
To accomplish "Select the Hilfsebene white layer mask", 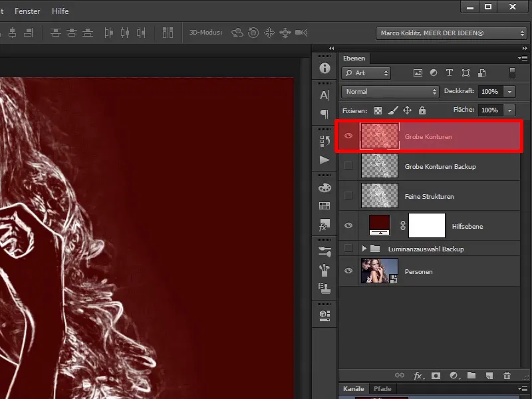I will (x=427, y=225).
